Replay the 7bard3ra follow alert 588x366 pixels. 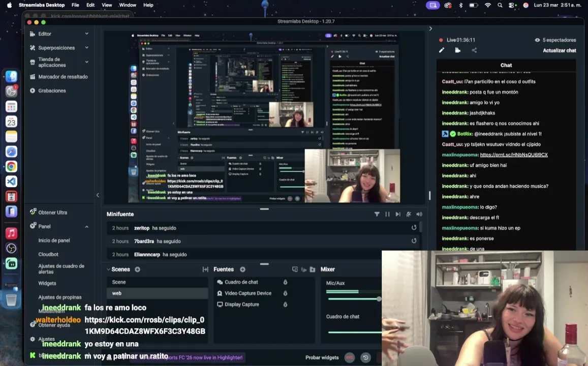[x=414, y=241]
